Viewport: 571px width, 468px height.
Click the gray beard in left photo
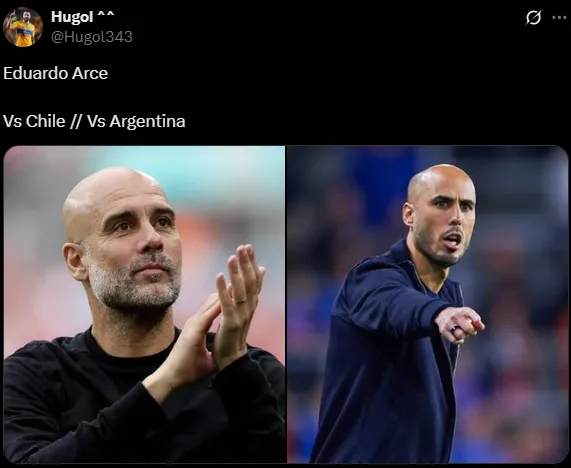click(x=135, y=284)
